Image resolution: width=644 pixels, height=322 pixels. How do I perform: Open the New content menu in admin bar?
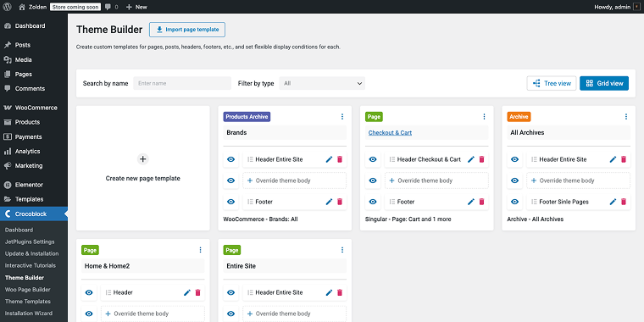coord(136,7)
